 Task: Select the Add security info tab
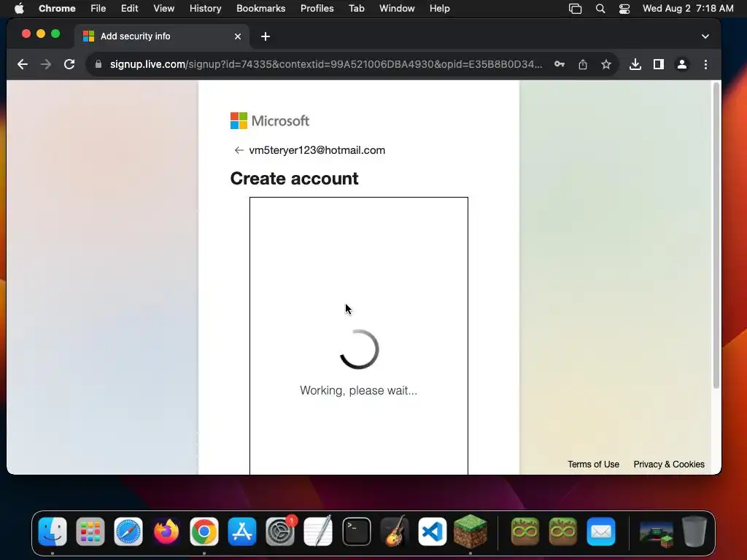point(162,36)
